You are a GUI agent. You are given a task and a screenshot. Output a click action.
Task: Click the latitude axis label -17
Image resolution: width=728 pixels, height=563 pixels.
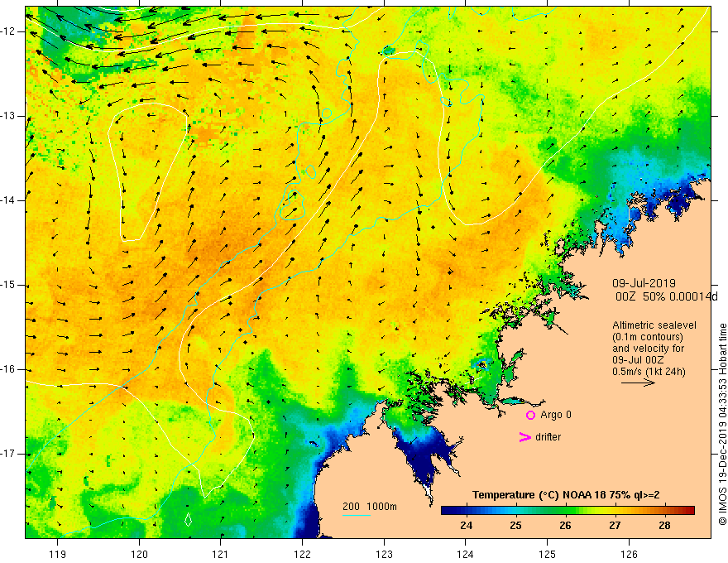(x=9, y=454)
